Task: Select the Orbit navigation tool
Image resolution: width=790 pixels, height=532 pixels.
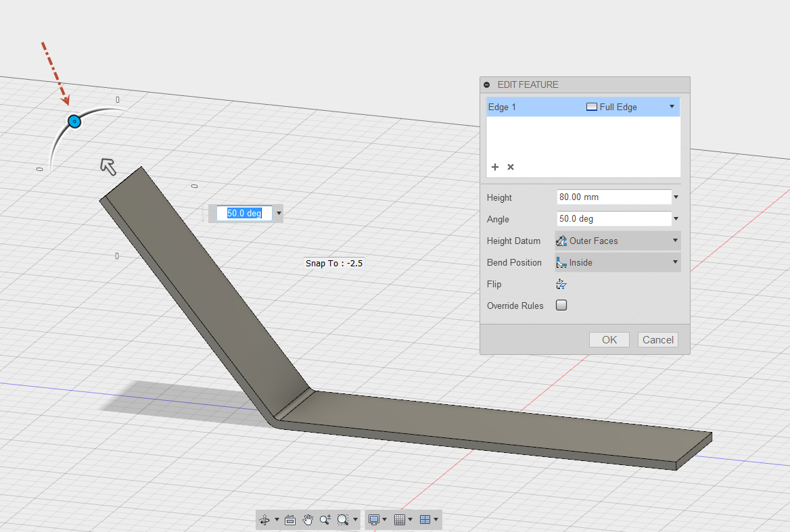Action: [264, 520]
